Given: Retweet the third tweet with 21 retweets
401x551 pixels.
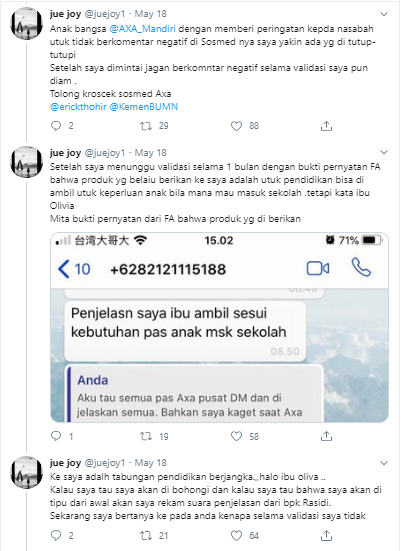Looking at the screenshot, I should [146, 536].
